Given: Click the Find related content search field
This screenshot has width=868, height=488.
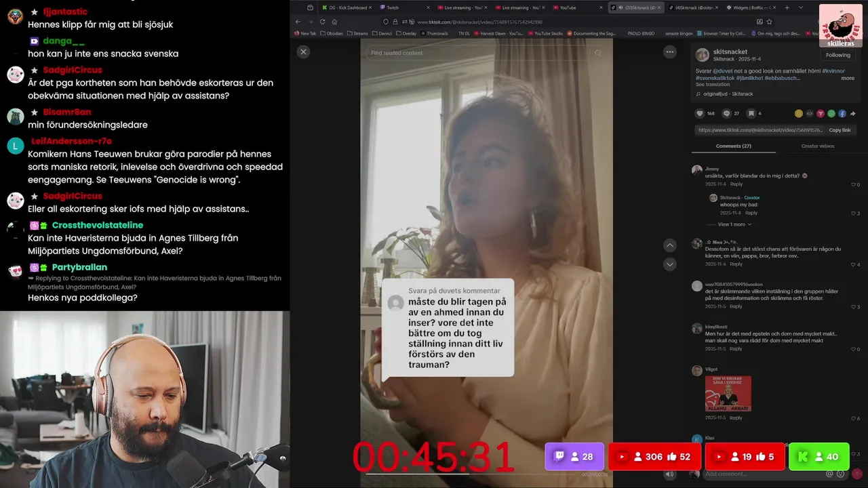Looking at the screenshot, I should coord(478,53).
